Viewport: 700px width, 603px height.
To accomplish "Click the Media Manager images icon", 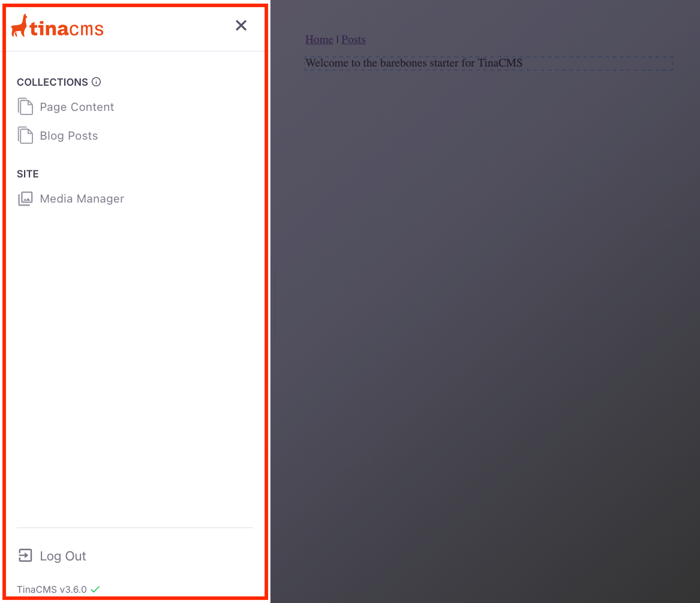I will click(25, 199).
